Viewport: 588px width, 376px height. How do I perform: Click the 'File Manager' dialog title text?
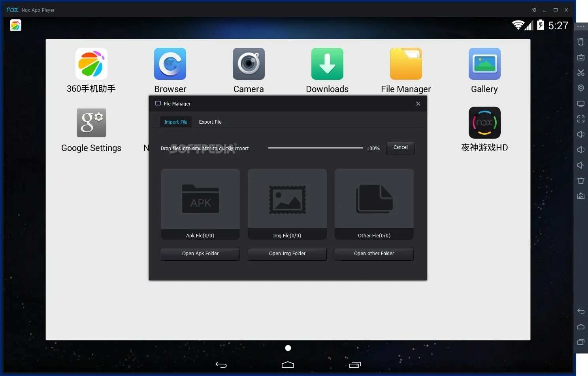click(177, 104)
